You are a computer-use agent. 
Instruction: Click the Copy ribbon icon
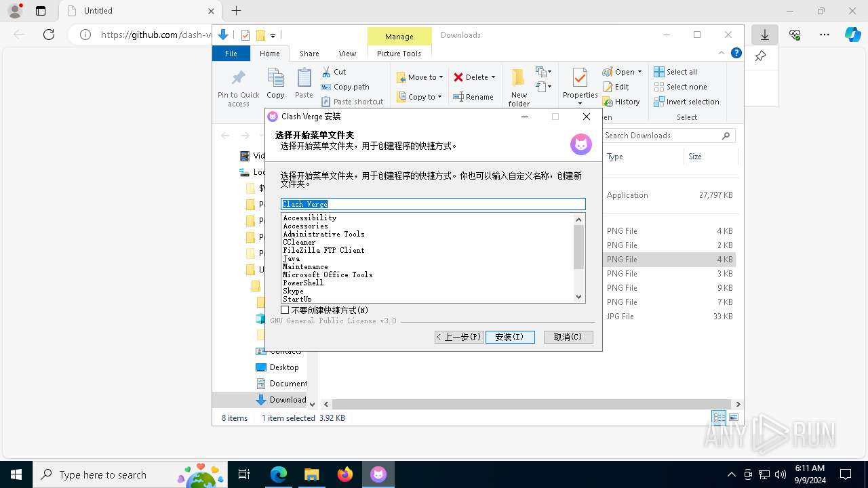[x=275, y=78]
